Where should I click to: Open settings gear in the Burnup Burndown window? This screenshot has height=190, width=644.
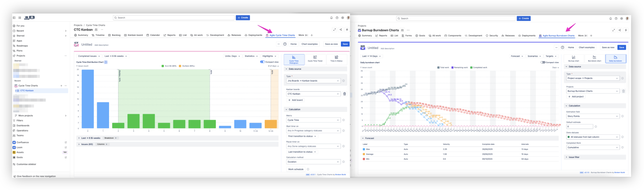click(x=621, y=19)
